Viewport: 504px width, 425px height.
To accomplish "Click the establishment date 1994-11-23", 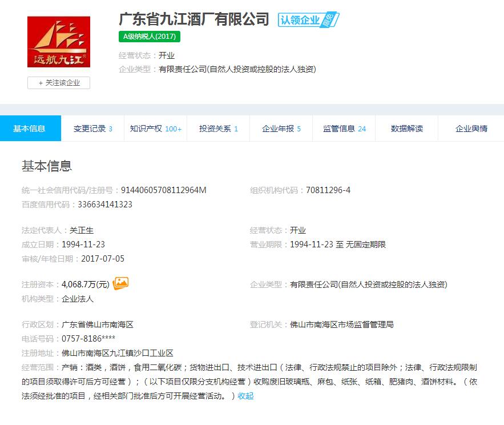I will click(x=83, y=244).
